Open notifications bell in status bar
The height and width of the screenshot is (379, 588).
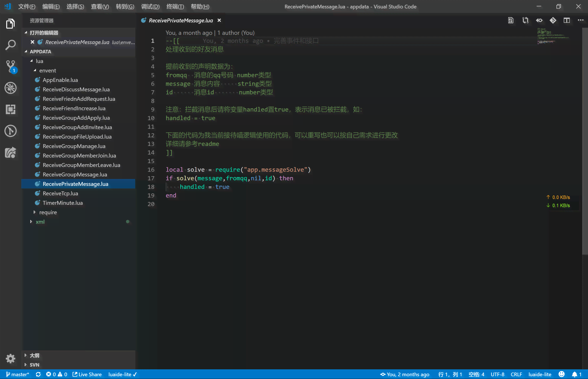576,374
